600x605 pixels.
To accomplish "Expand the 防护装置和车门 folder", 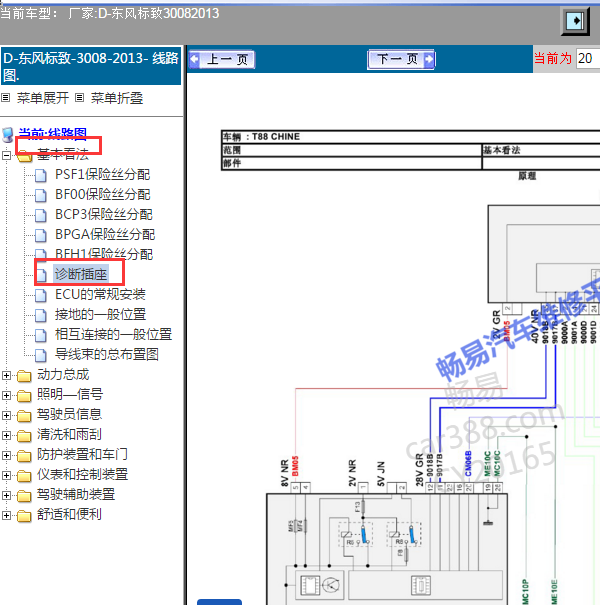I will tap(6, 456).
